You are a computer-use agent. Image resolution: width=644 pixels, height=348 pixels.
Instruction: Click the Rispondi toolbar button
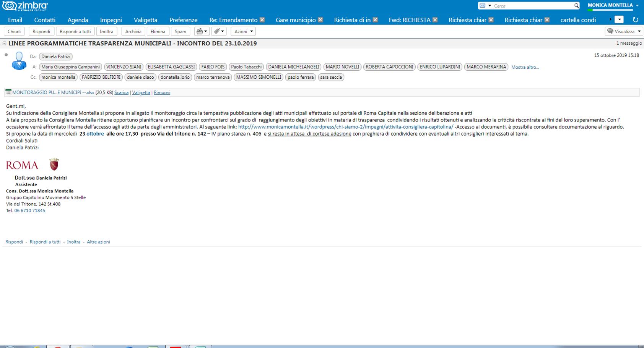(41, 31)
